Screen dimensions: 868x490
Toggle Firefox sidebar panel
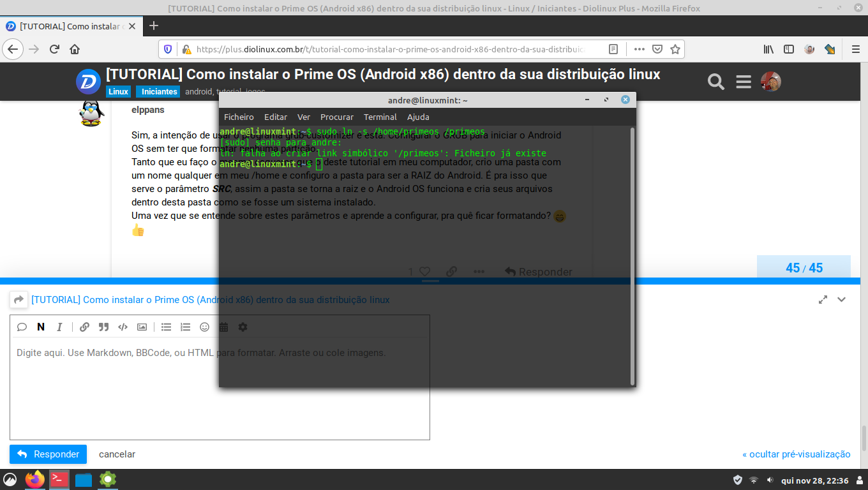(x=789, y=49)
